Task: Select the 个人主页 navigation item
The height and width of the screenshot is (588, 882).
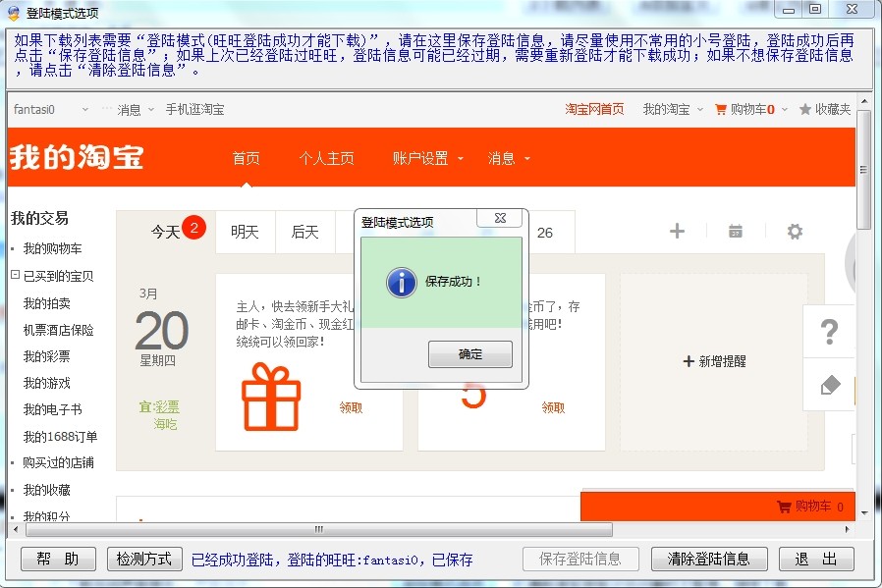Action: pos(326,158)
